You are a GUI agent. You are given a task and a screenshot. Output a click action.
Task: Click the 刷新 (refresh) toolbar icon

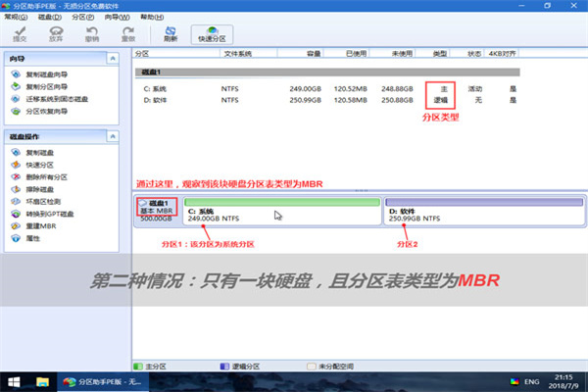(x=171, y=34)
